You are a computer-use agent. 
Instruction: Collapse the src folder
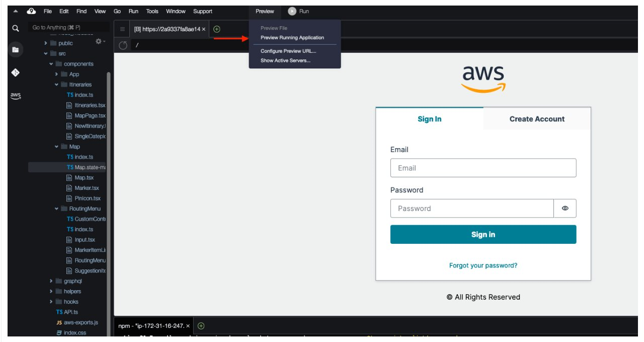tap(46, 53)
